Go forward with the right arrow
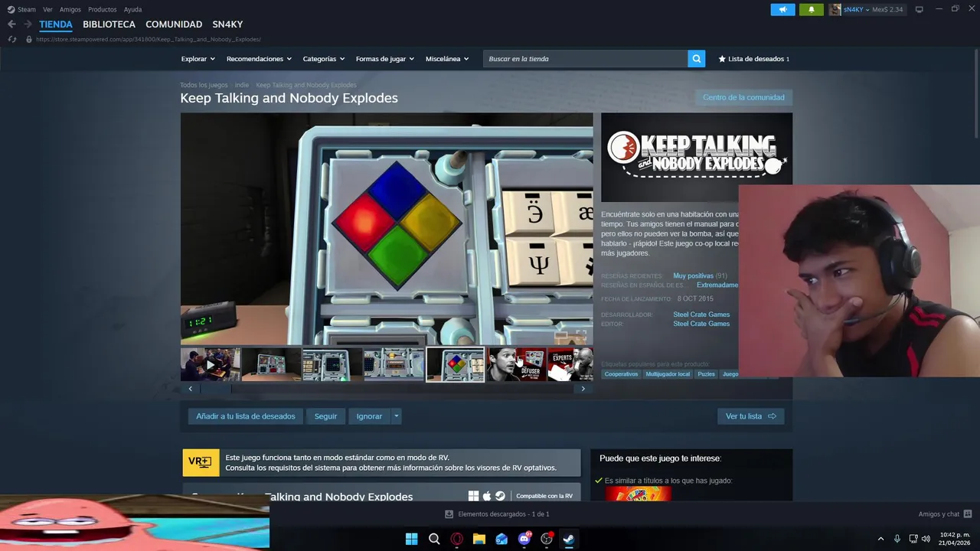 28,24
